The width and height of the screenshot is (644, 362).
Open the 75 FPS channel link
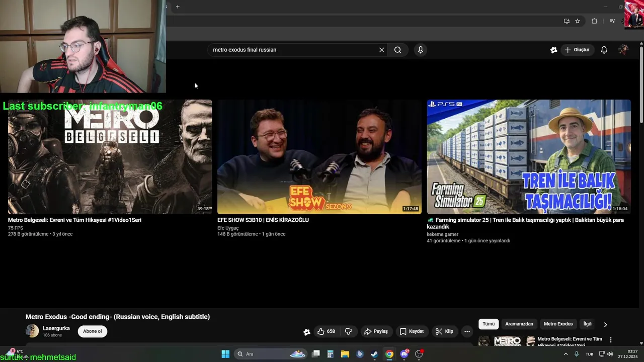pos(16,228)
